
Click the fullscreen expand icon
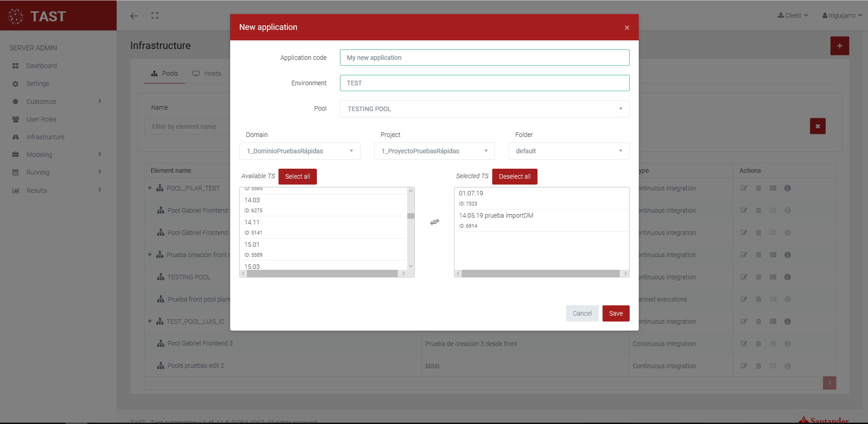pos(155,15)
